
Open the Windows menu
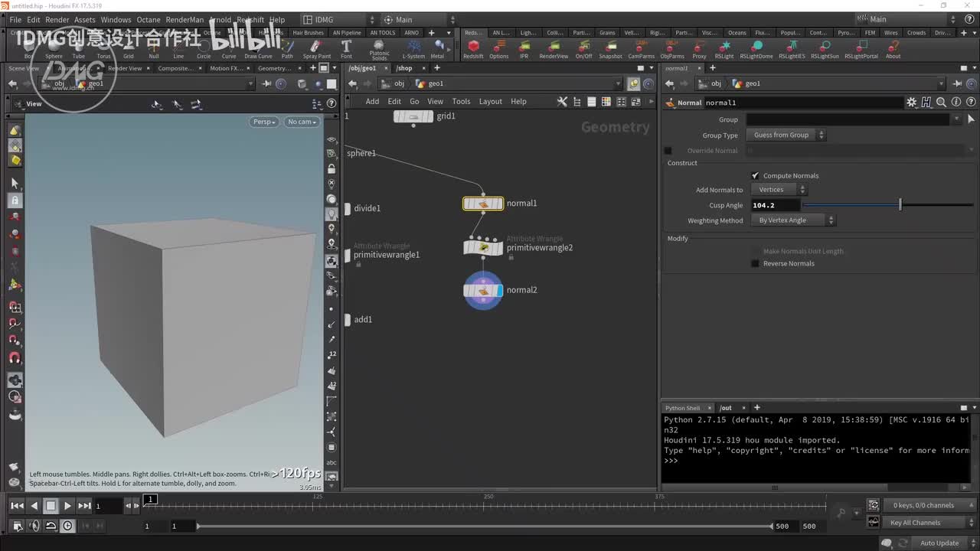[116, 20]
